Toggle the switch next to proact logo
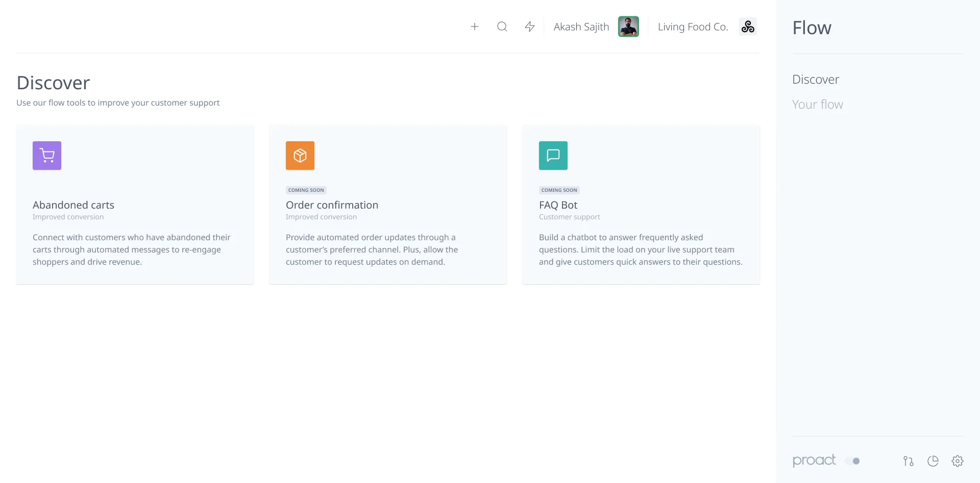 [852, 461]
